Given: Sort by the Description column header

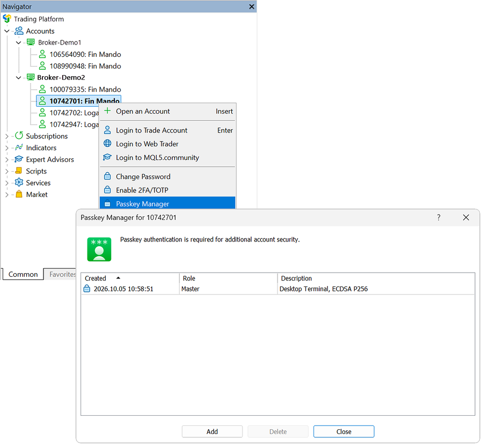Looking at the screenshot, I should 376,278.
